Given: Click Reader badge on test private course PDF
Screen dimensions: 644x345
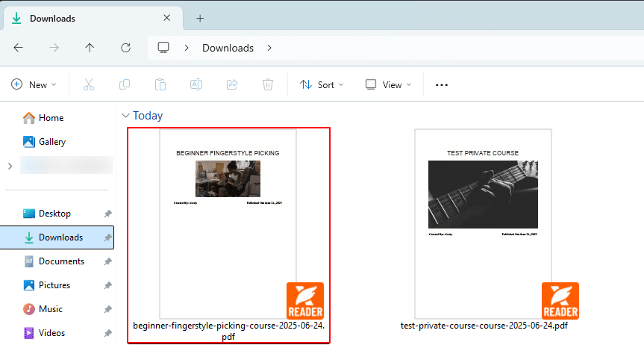Looking at the screenshot, I should pos(560,301).
